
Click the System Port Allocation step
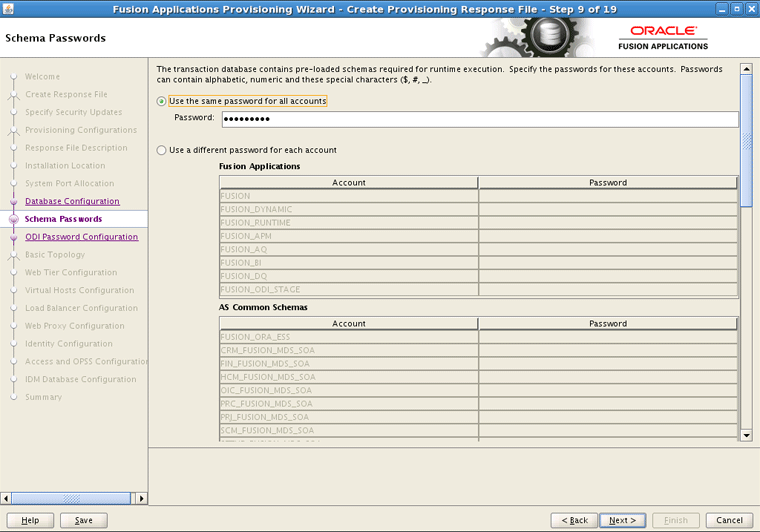[70, 184]
